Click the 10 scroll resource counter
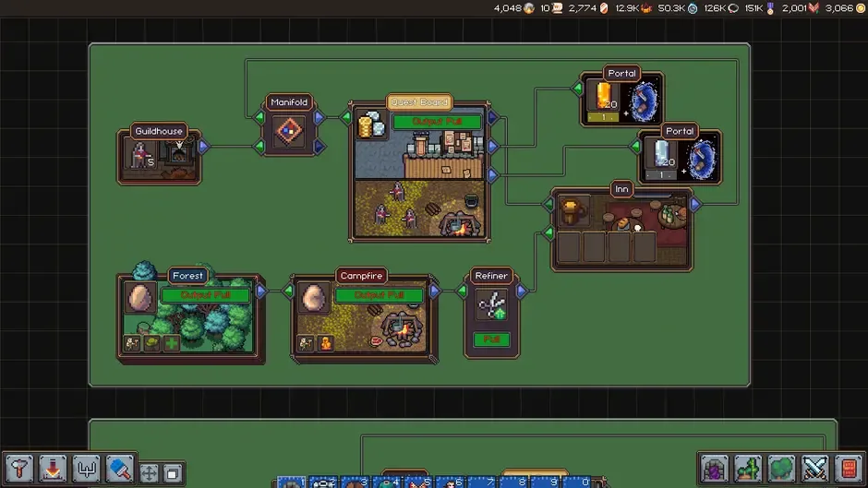Viewport: 868px width, 488px height. click(551, 8)
